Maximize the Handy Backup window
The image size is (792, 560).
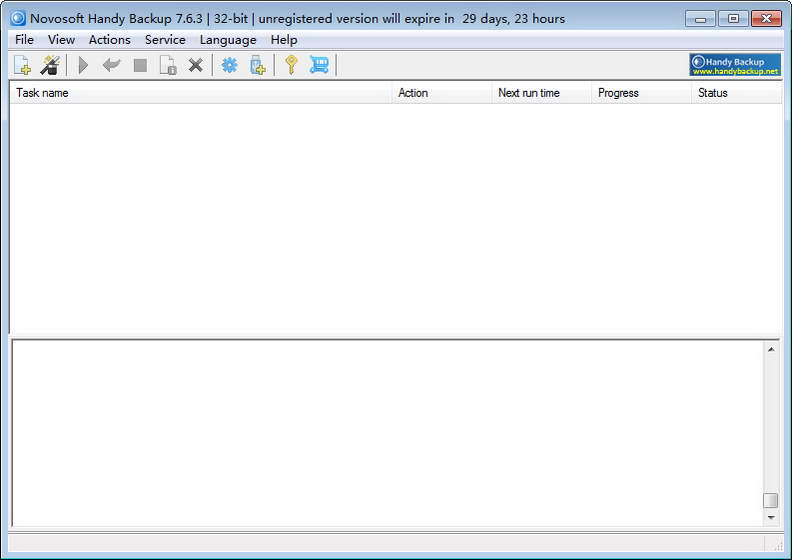(733, 19)
